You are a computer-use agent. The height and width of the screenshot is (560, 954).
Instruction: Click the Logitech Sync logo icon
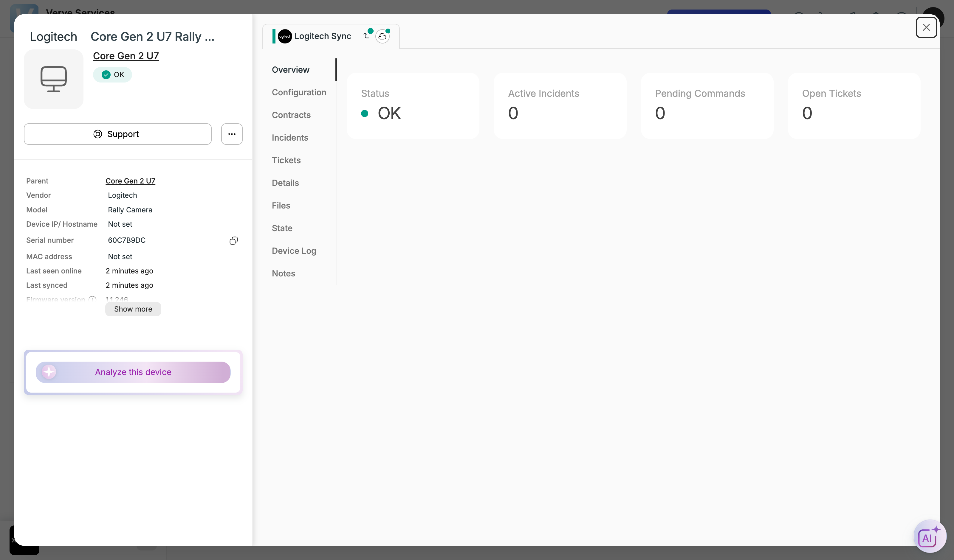click(x=285, y=36)
